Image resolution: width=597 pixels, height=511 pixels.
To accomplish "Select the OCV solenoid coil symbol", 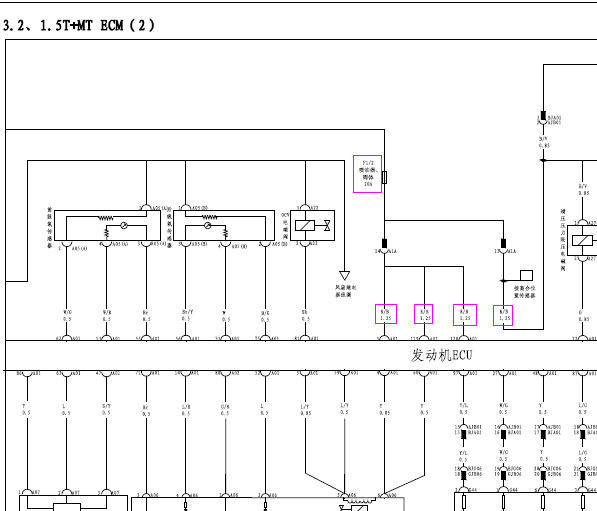I will [305, 226].
